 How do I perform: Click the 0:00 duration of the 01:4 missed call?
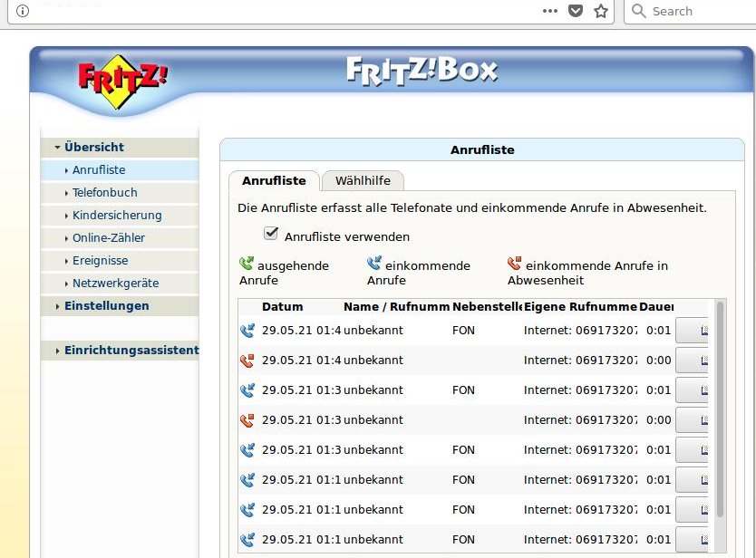(659, 361)
